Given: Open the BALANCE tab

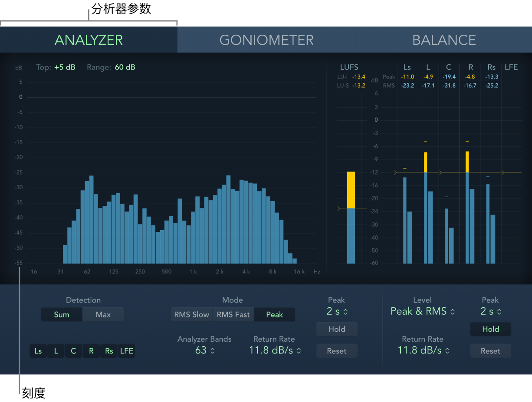Looking at the screenshot, I should point(444,40).
